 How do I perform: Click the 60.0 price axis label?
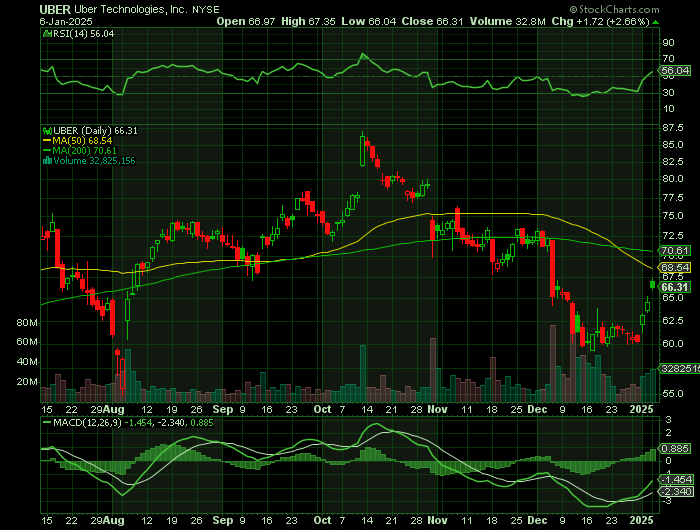coord(673,344)
